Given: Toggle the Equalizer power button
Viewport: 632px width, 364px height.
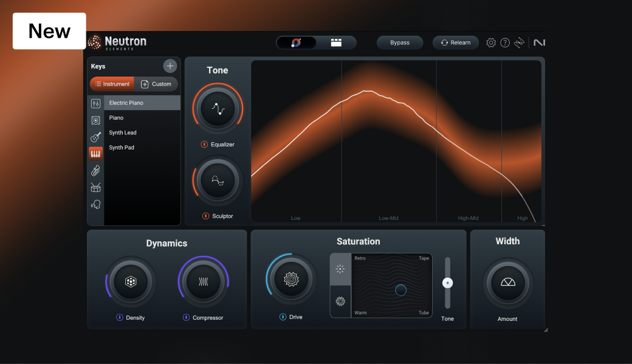Looking at the screenshot, I should (204, 144).
